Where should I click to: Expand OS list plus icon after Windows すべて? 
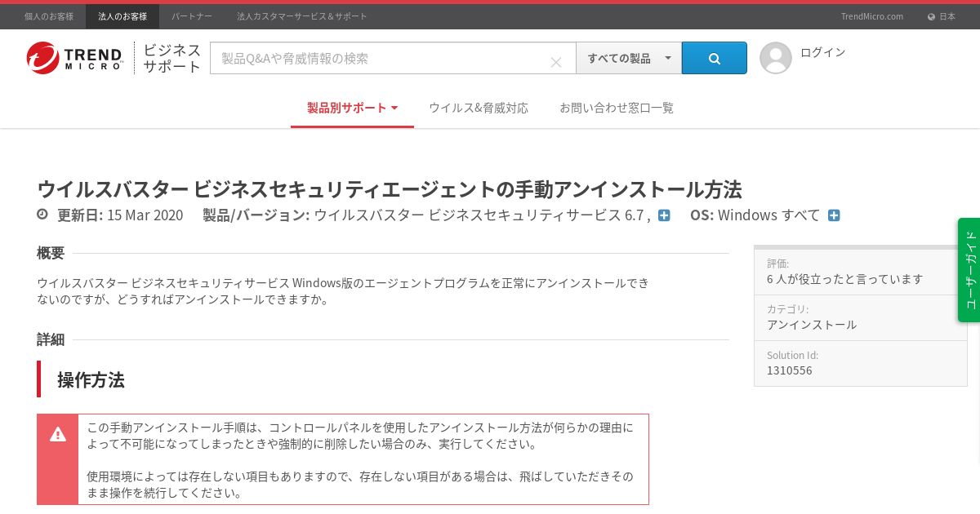tap(834, 215)
